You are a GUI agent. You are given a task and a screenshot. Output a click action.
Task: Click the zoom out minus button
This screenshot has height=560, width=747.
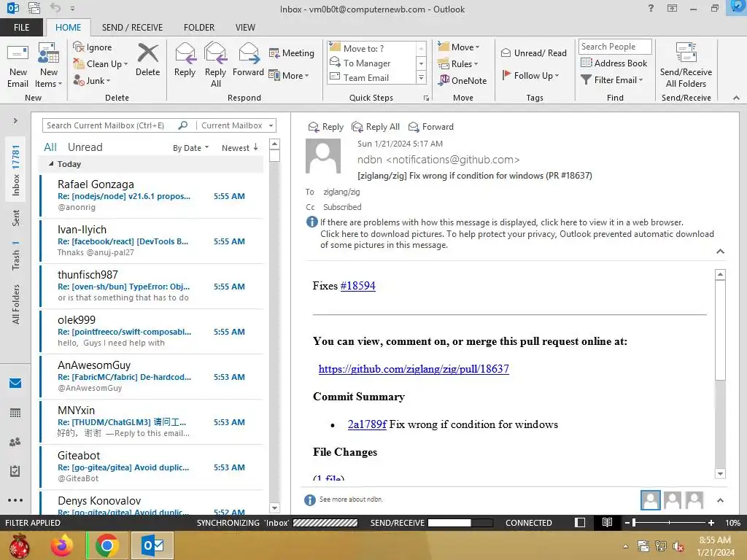pyautogui.click(x=627, y=522)
